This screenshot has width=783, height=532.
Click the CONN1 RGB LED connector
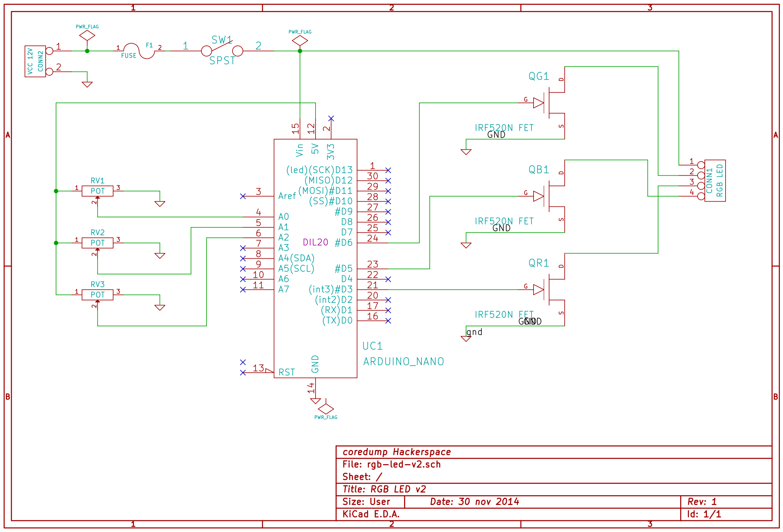tap(714, 181)
